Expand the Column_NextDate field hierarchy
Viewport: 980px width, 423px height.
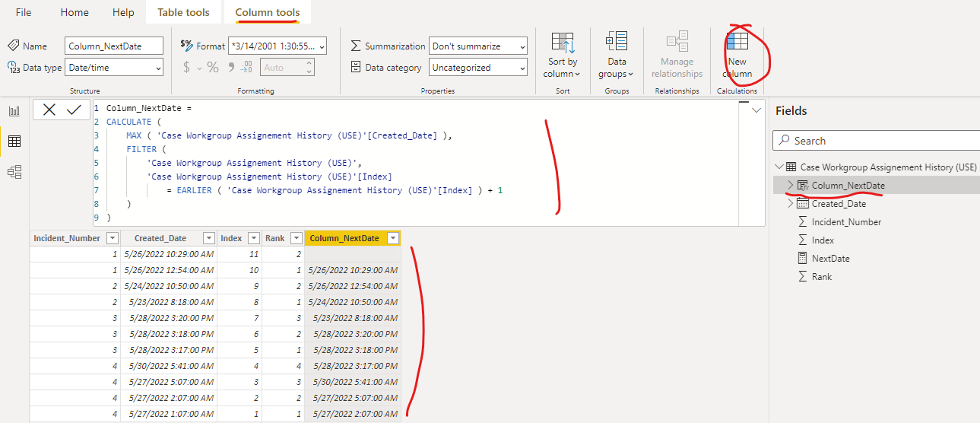tap(790, 185)
